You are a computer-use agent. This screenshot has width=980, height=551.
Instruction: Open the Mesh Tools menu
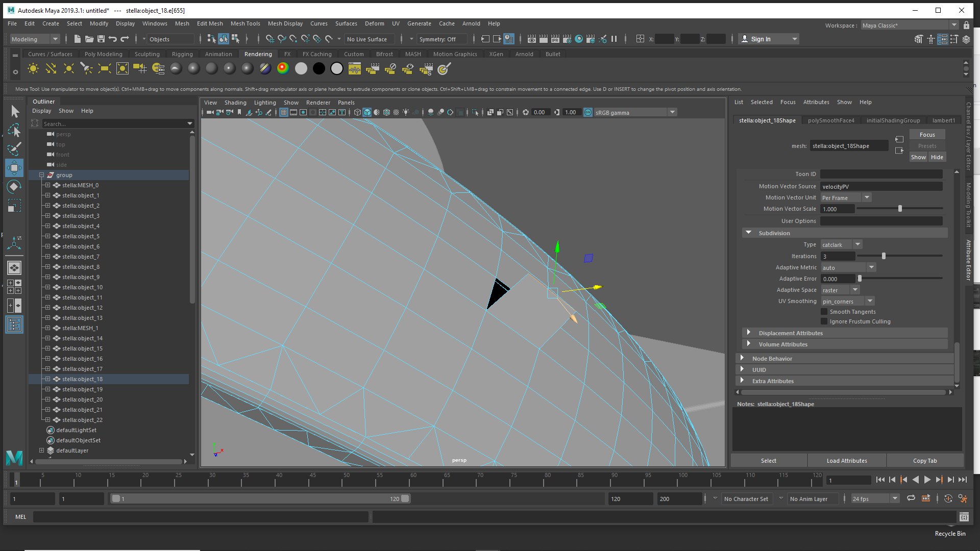click(x=245, y=23)
